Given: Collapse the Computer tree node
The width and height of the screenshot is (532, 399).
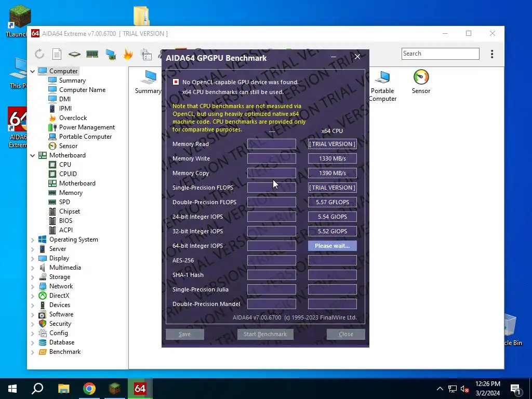Looking at the screenshot, I should (x=33, y=71).
